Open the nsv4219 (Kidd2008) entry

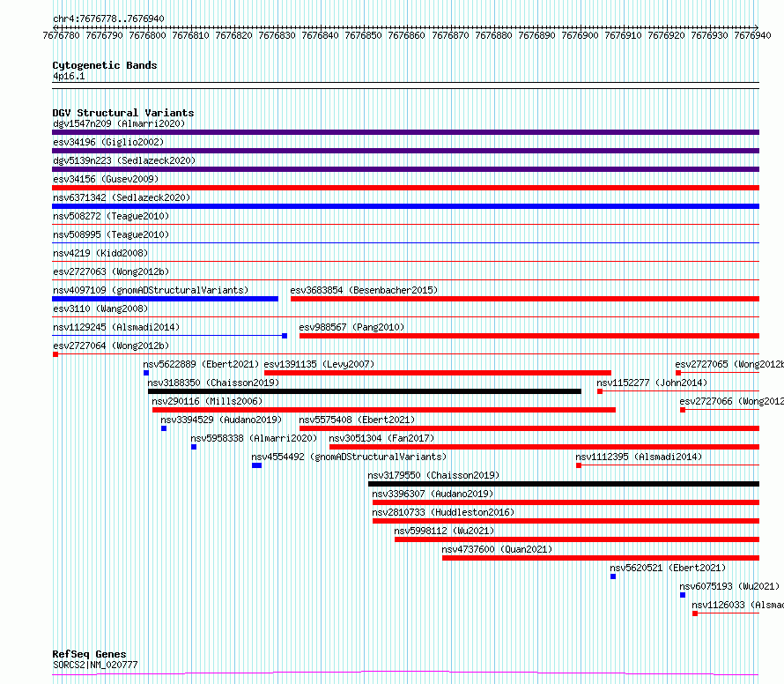100,253
